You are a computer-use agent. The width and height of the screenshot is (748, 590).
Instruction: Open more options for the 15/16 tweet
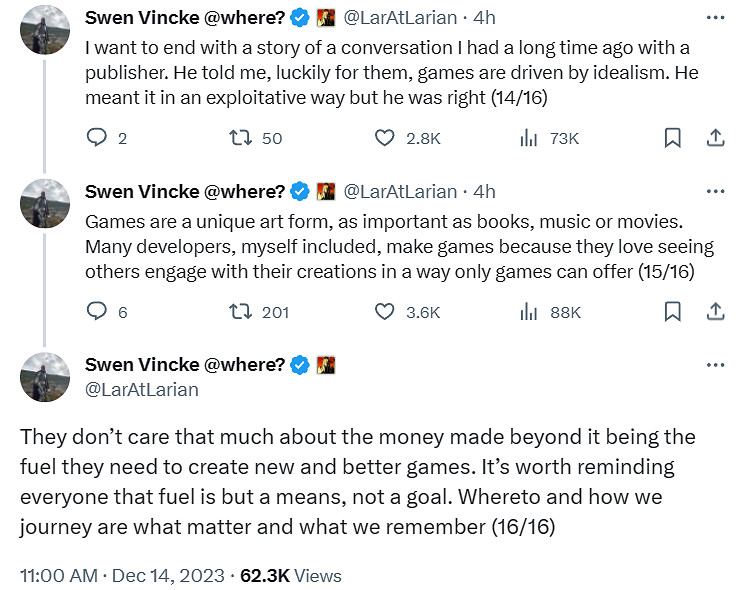tap(715, 191)
